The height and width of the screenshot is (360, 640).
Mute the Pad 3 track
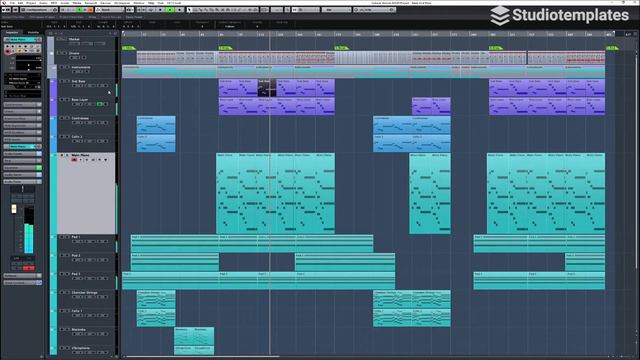point(62,274)
